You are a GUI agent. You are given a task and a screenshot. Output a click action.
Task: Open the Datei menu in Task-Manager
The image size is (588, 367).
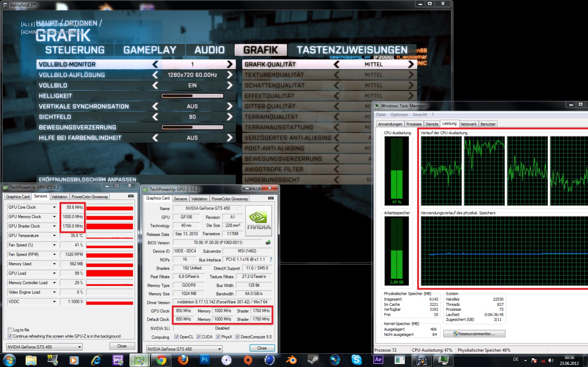381,114
